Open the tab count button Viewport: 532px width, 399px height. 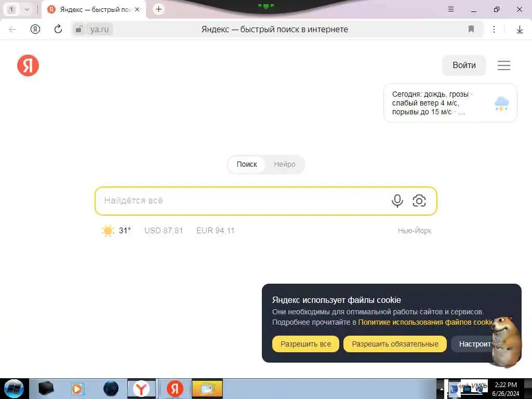[11, 9]
